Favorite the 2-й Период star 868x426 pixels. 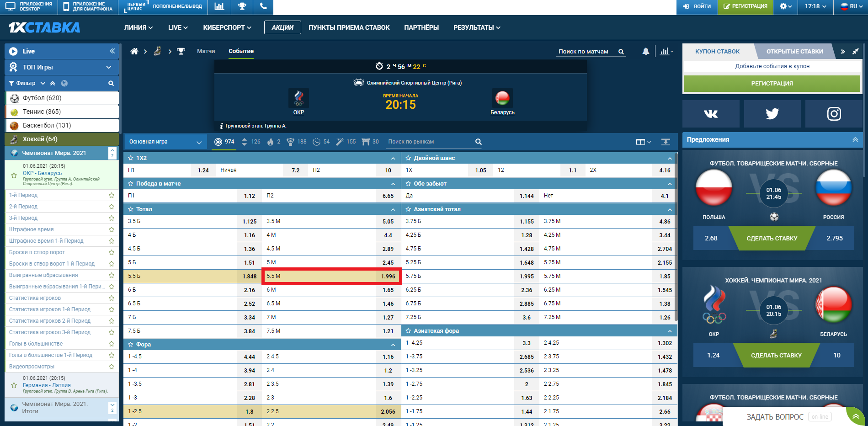[111, 207]
